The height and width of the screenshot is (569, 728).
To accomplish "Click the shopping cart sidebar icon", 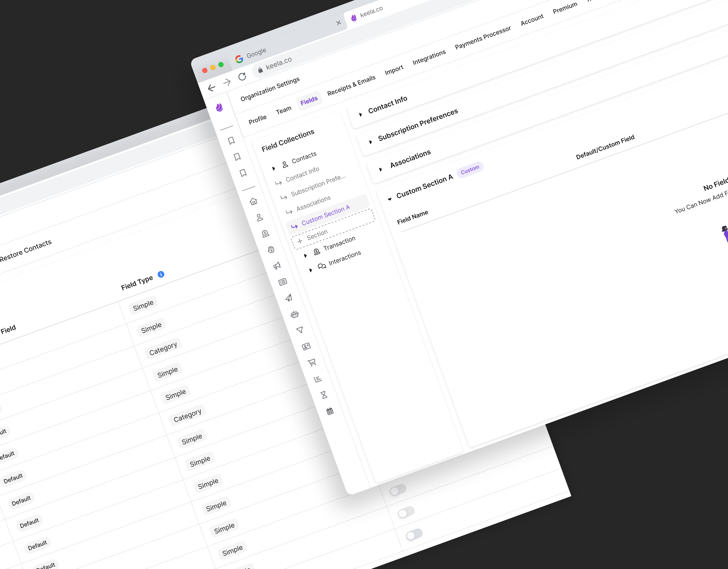I will 312,363.
